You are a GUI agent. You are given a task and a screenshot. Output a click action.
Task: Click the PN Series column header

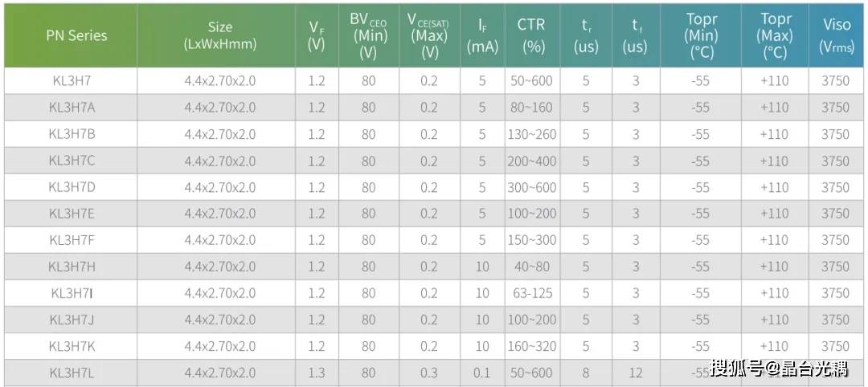point(76,35)
